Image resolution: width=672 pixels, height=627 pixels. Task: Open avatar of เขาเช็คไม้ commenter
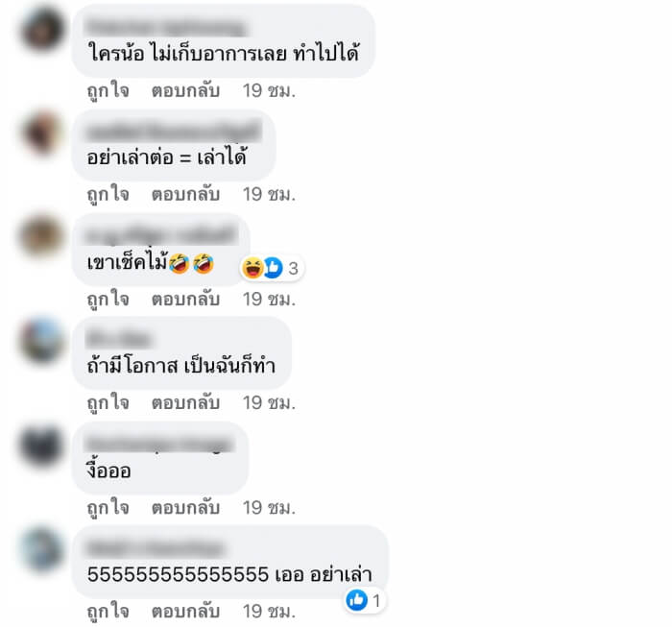coord(43,236)
